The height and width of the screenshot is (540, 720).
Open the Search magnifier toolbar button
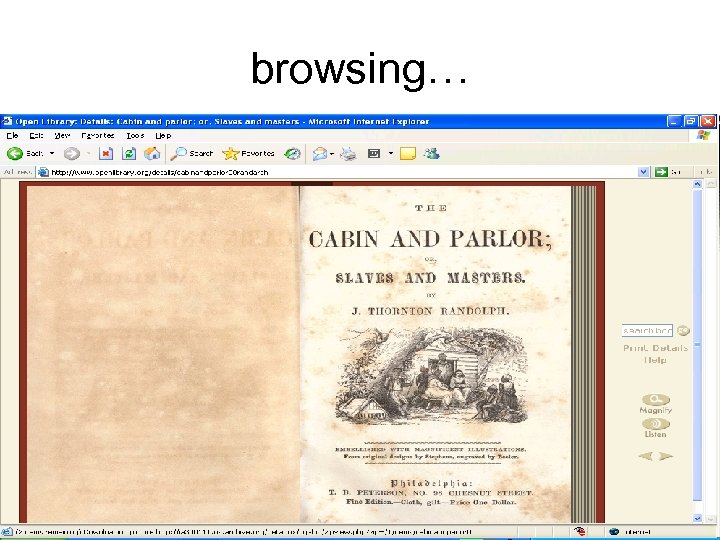191,153
